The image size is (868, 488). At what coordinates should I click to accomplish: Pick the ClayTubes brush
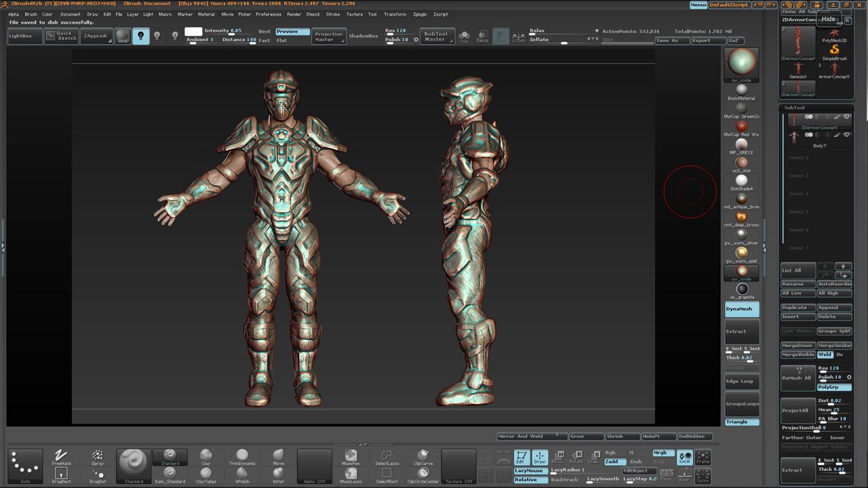click(x=205, y=475)
